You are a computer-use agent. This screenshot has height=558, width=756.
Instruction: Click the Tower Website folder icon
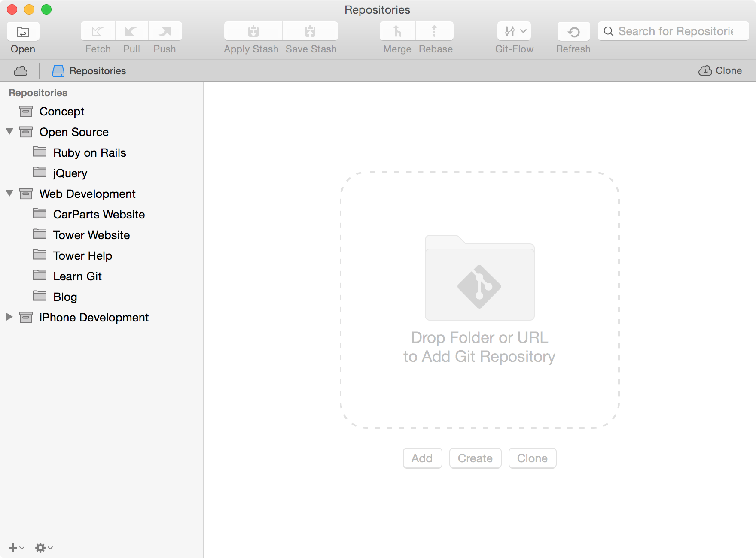point(40,234)
